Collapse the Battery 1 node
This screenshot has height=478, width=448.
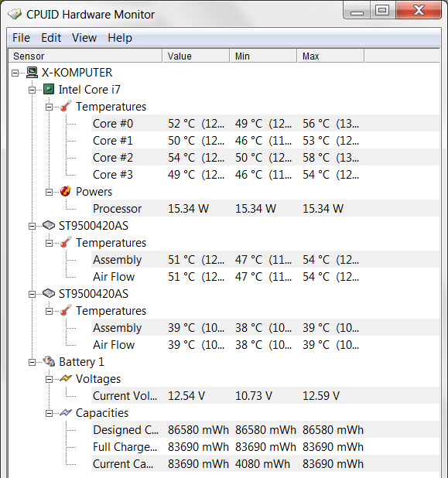[x=32, y=362]
